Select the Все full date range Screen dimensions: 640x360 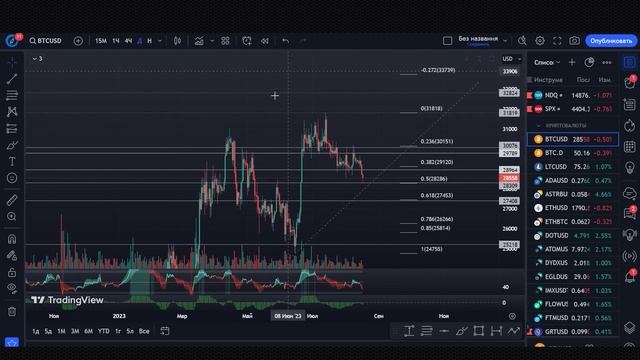coord(144,331)
